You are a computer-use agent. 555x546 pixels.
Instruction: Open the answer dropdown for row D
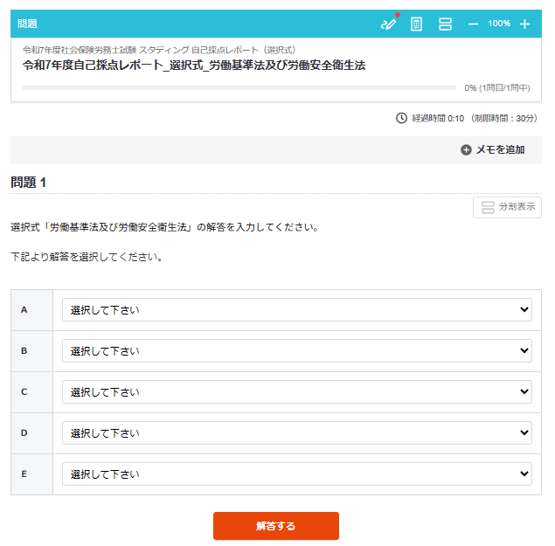click(x=297, y=433)
